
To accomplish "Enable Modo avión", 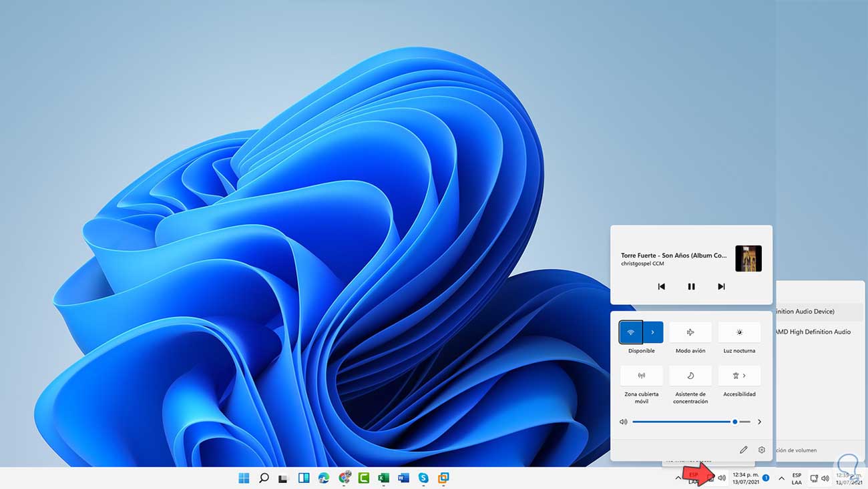I will point(690,332).
